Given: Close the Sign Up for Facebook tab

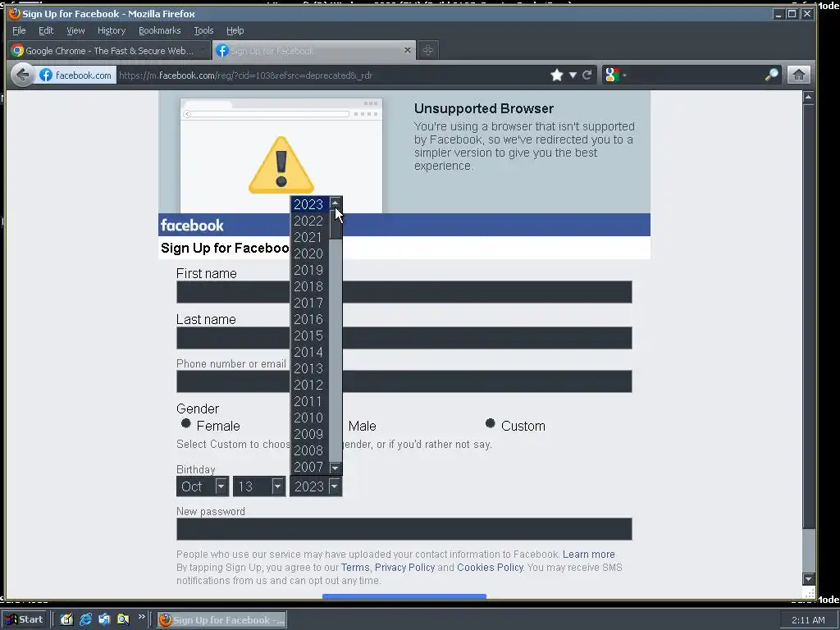Looking at the screenshot, I should point(407,50).
